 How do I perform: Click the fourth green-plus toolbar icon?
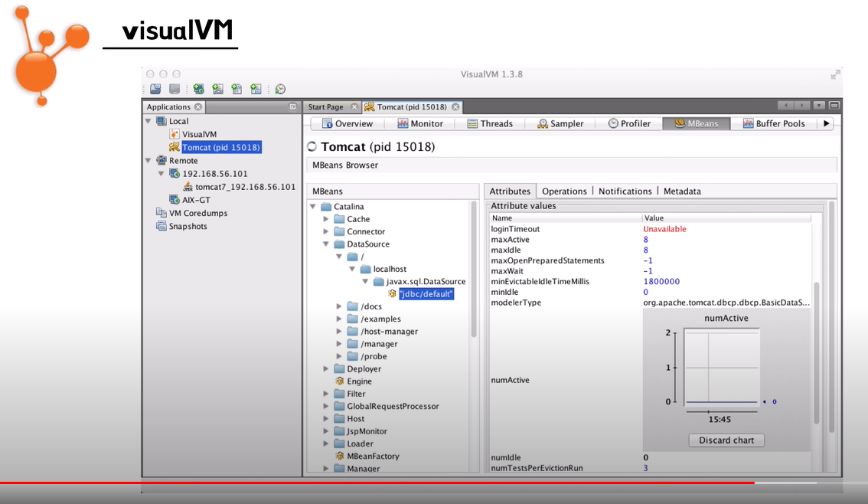[256, 89]
